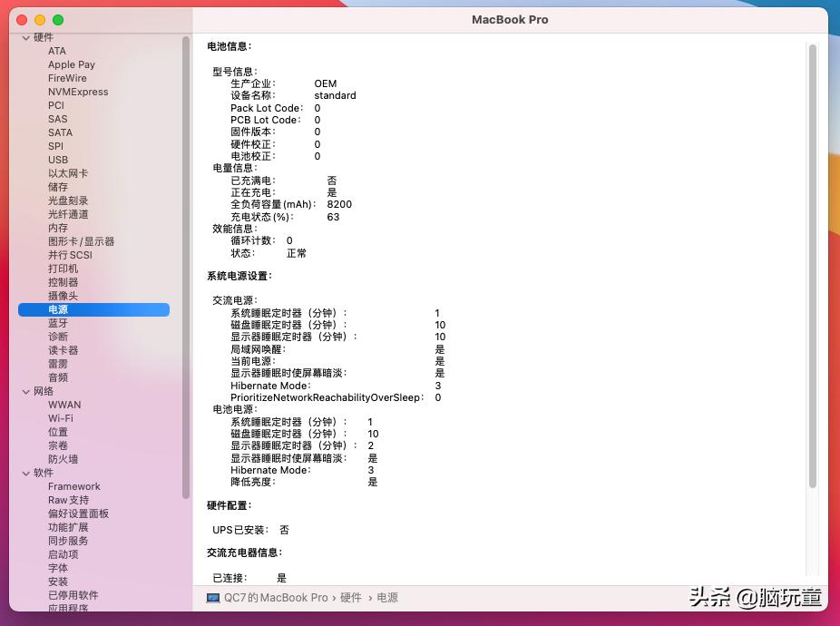
Task: Open the Wi-Fi section under 网络
Action: [61, 418]
